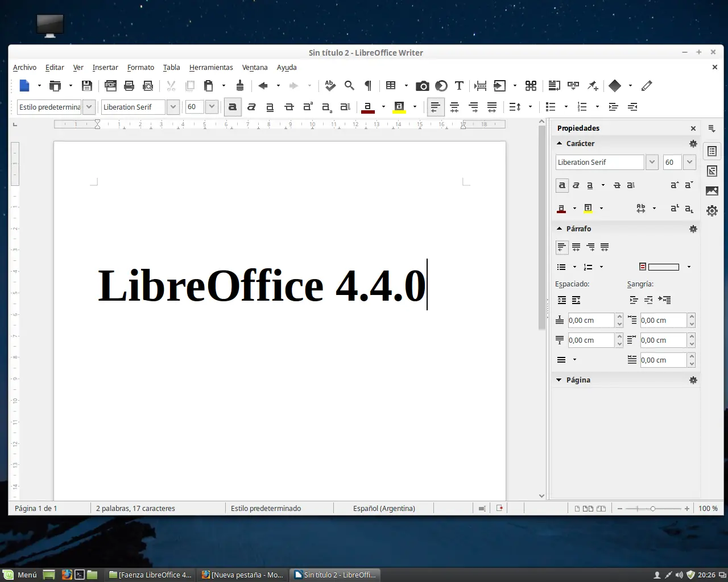
Task: Apply the yellow highlighting color
Action: coord(399,107)
